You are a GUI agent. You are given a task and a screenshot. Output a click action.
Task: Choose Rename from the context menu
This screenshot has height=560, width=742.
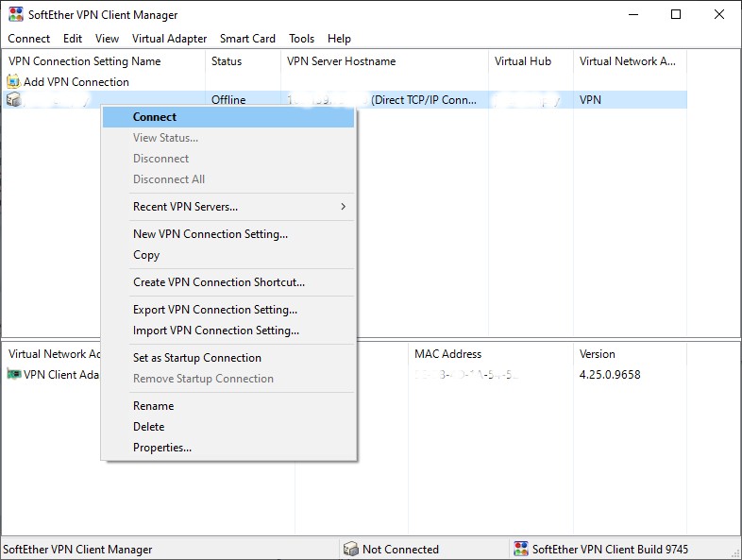coord(228,406)
